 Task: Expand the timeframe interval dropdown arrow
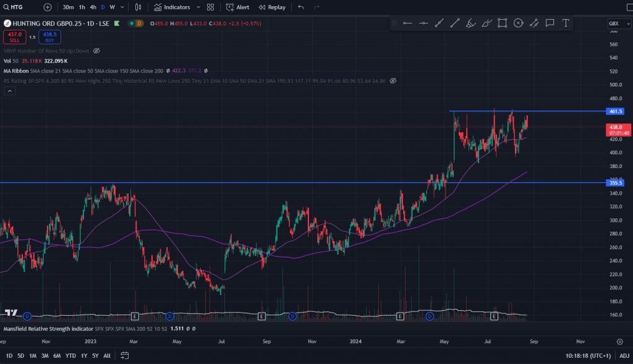click(122, 7)
